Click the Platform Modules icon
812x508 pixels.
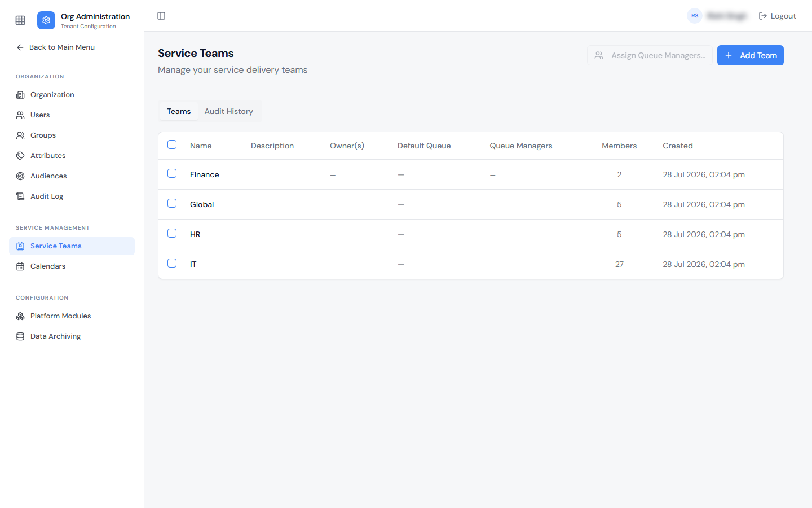pos(20,316)
